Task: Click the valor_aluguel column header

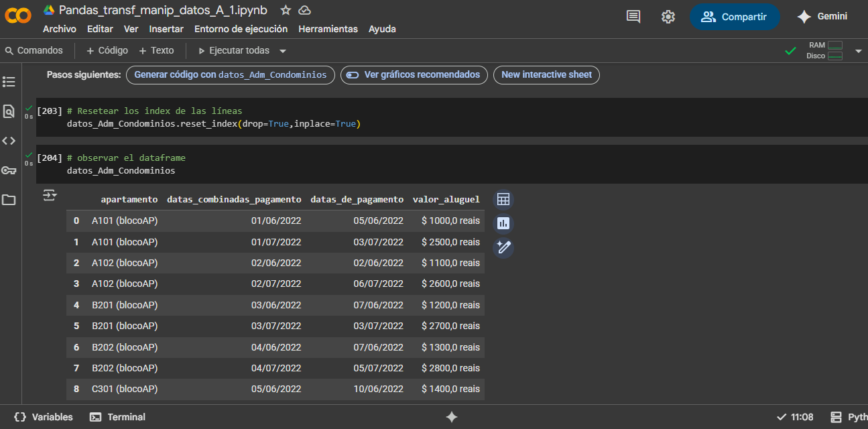Action: point(446,199)
